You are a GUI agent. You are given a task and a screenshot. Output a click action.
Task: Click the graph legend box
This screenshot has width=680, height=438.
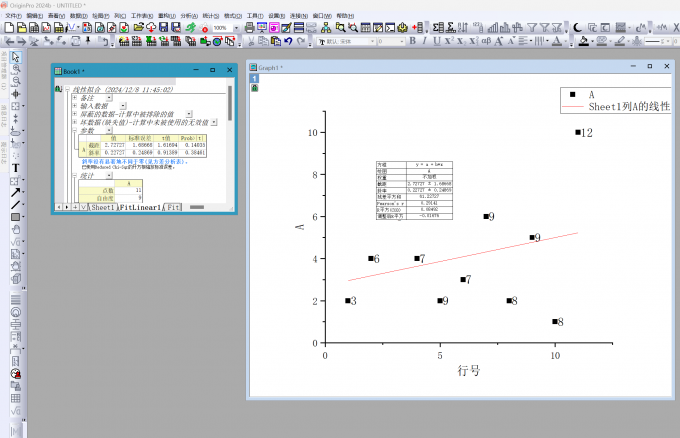coord(616,101)
